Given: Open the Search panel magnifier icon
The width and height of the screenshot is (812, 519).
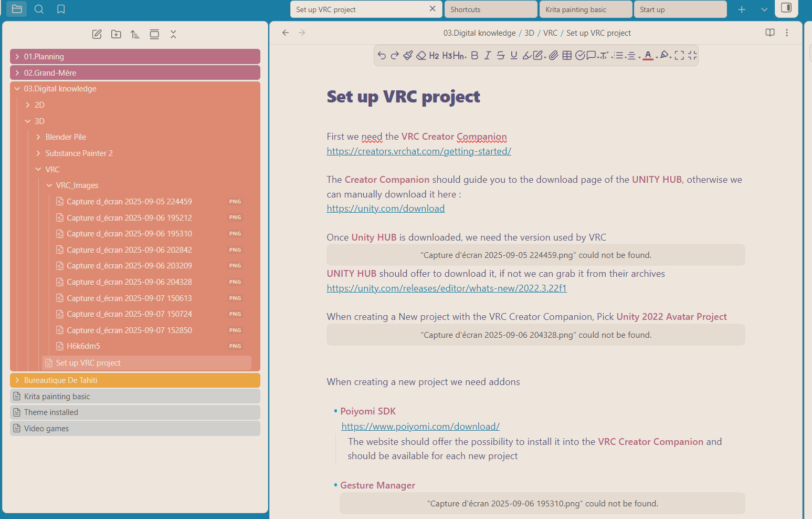Looking at the screenshot, I should tap(39, 9).
